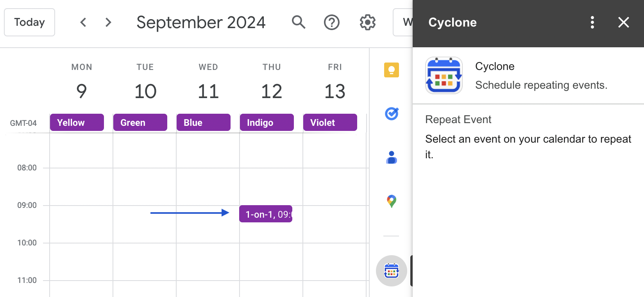Select the 1-on-1 event on Thursday
Viewport: 644px width, 297px height.
[x=266, y=214]
